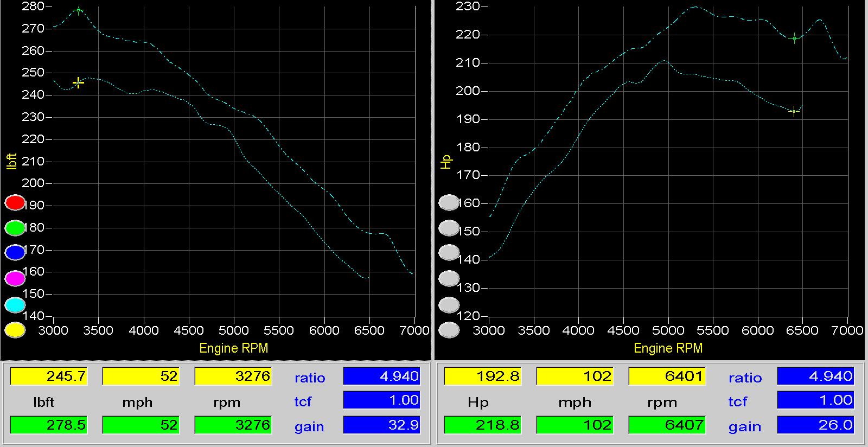Click the Hp panel 1.00 tcf field
The image size is (868, 447).
tap(816, 400)
